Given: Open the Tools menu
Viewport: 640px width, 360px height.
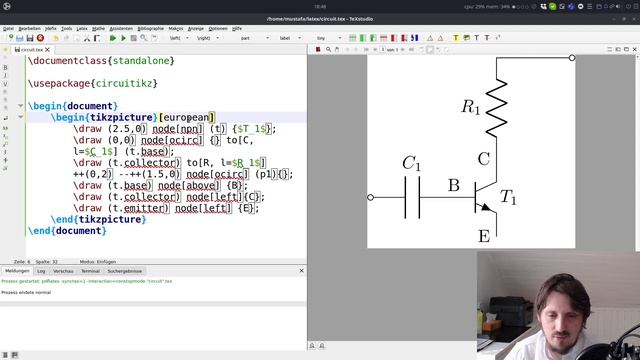Looking at the screenshot, I should tap(67, 29).
